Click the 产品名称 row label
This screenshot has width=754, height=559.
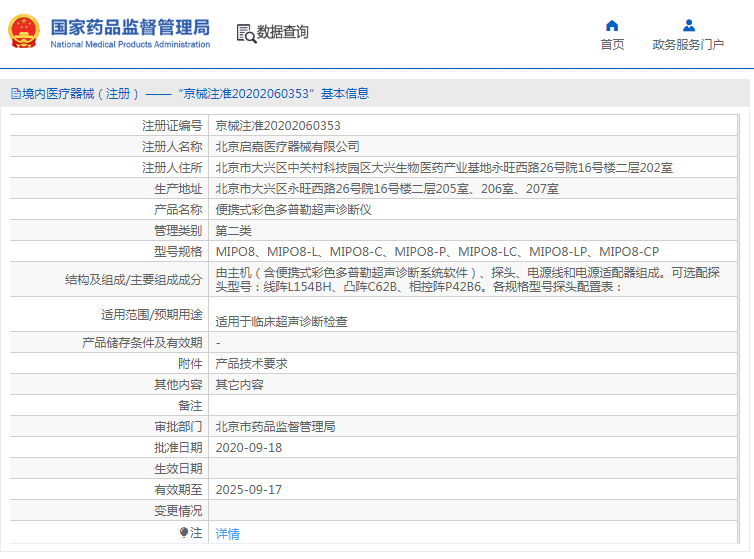[178, 210]
